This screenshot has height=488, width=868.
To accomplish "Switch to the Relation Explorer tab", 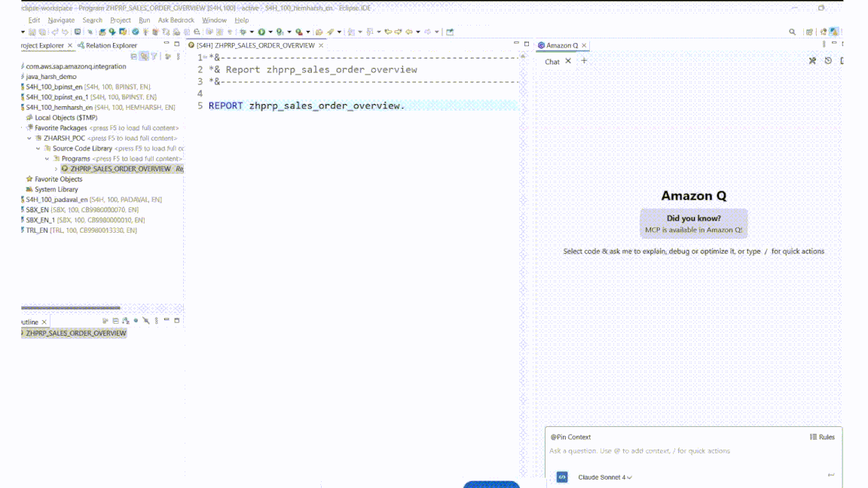I will tap(111, 45).
